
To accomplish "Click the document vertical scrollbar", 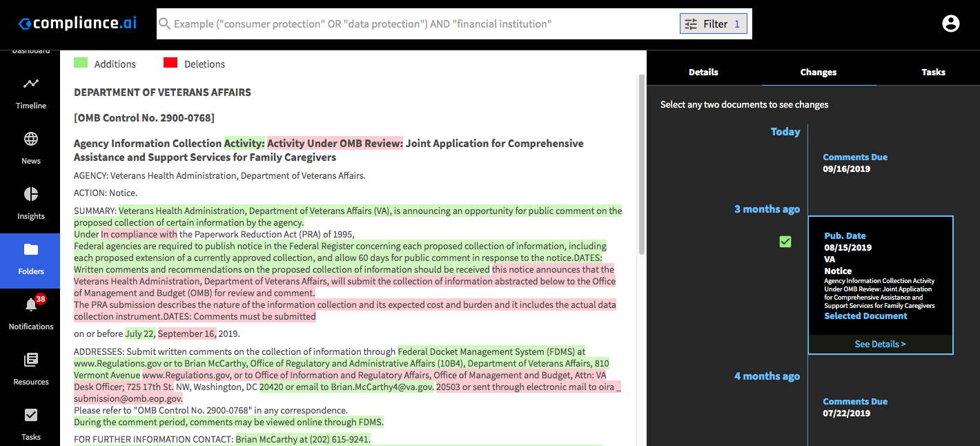I will [x=642, y=166].
